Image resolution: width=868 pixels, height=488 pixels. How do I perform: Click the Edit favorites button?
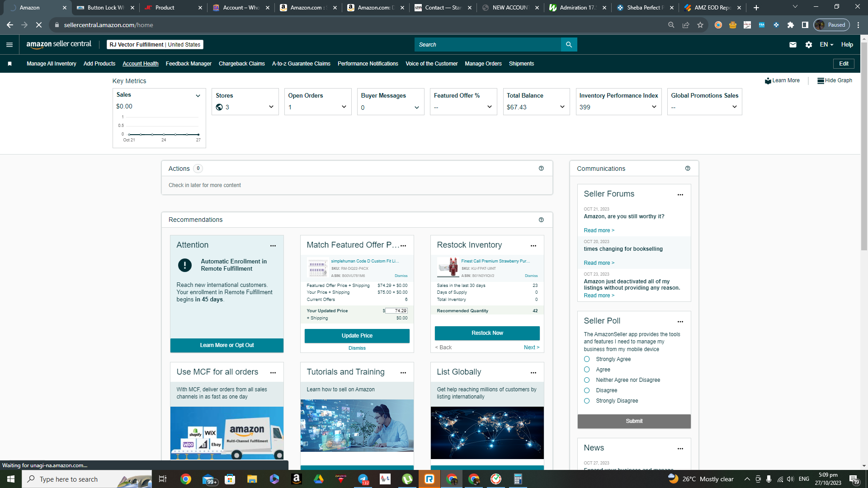844,64
